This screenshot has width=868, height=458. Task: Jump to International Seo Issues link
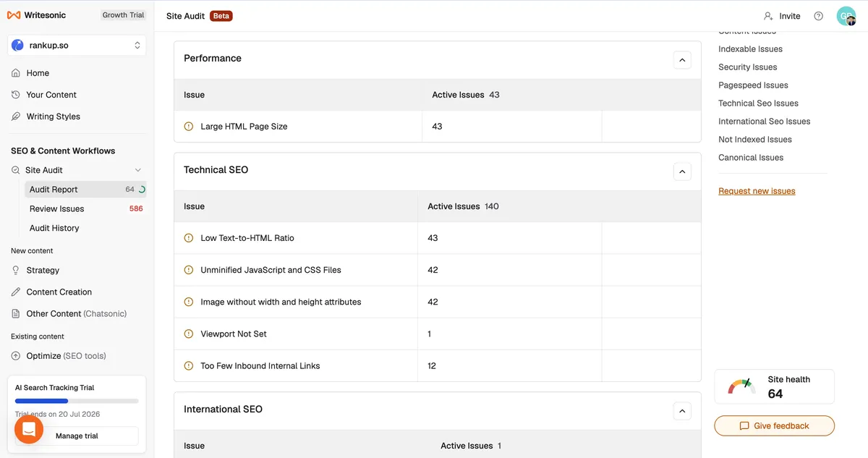764,122
